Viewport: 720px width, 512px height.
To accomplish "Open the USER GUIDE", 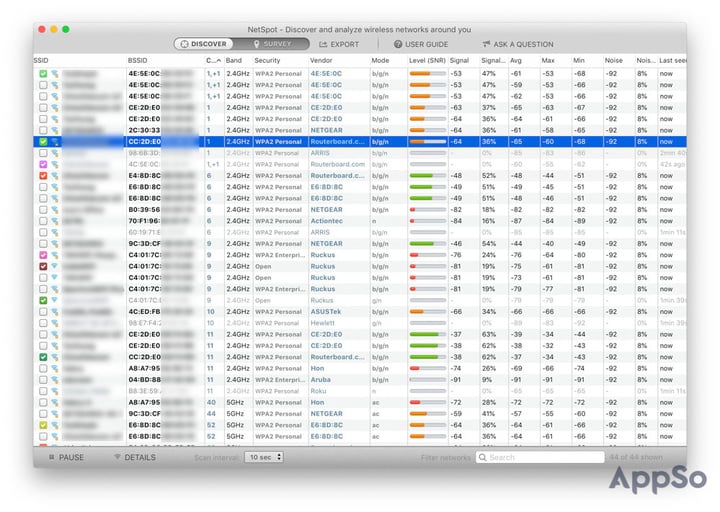I will (x=421, y=44).
